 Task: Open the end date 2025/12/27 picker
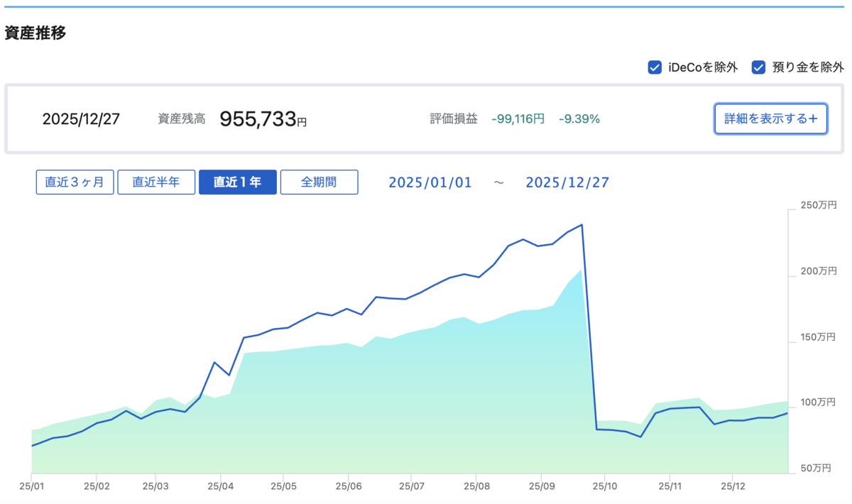point(567,182)
